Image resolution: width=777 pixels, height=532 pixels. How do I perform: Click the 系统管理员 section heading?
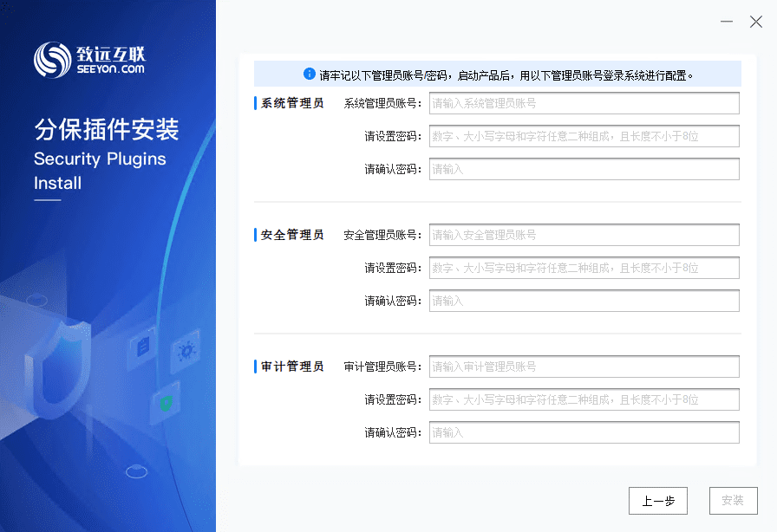pos(292,103)
